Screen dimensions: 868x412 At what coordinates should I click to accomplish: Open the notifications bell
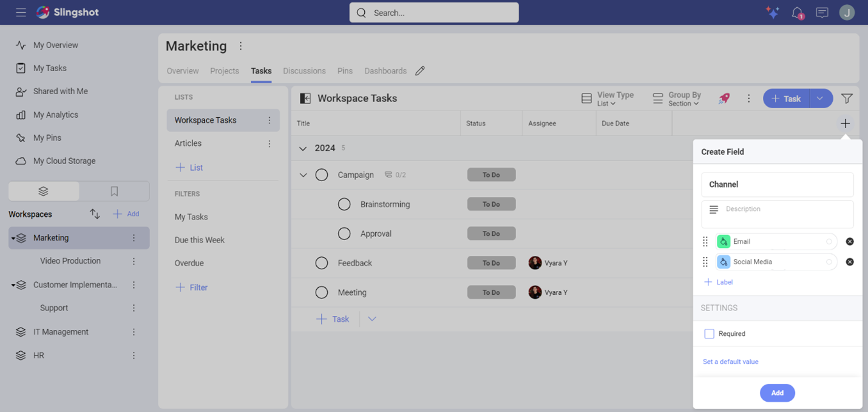pos(798,13)
